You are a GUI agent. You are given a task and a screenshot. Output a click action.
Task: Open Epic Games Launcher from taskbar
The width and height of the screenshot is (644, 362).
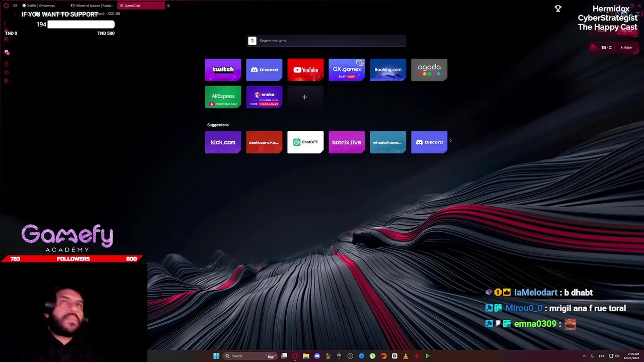[339, 356]
